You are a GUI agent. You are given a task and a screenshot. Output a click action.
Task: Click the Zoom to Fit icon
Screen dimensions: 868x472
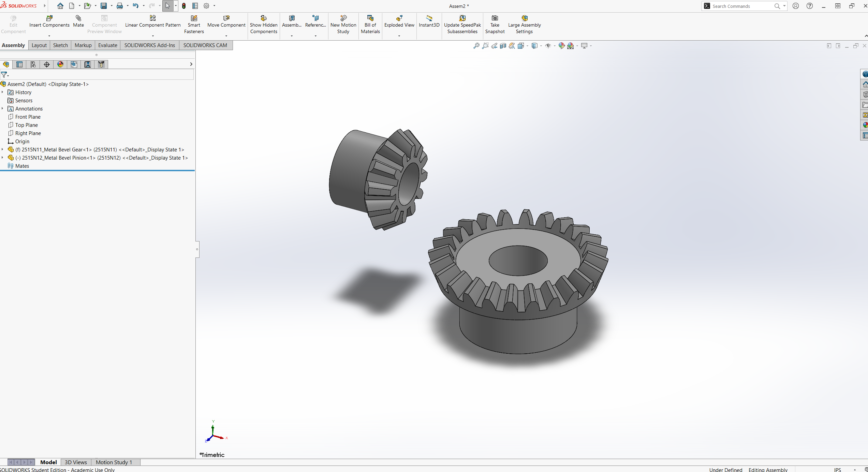[476, 46]
